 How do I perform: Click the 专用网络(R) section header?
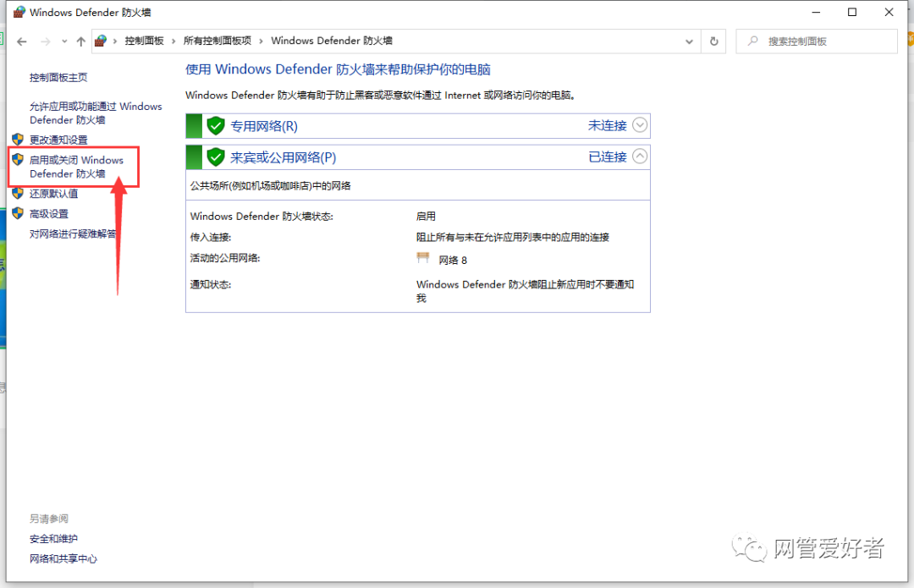(418, 126)
